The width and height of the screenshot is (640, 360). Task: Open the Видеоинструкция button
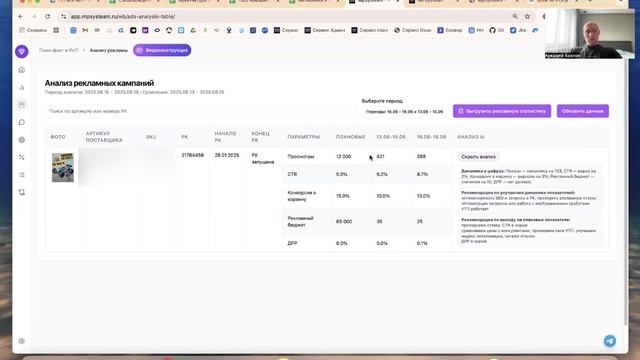(x=162, y=50)
